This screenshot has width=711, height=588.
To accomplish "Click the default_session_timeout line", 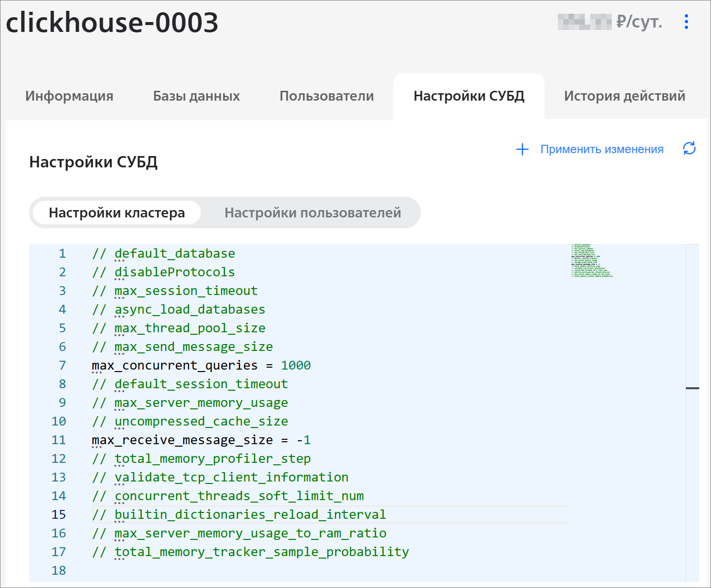I will point(190,384).
